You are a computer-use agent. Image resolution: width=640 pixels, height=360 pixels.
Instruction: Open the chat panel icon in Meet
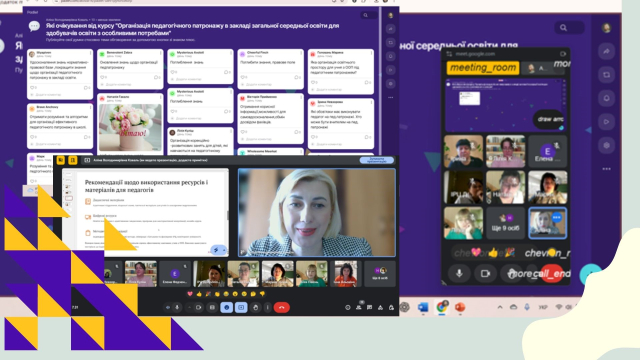(x=369, y=307)
